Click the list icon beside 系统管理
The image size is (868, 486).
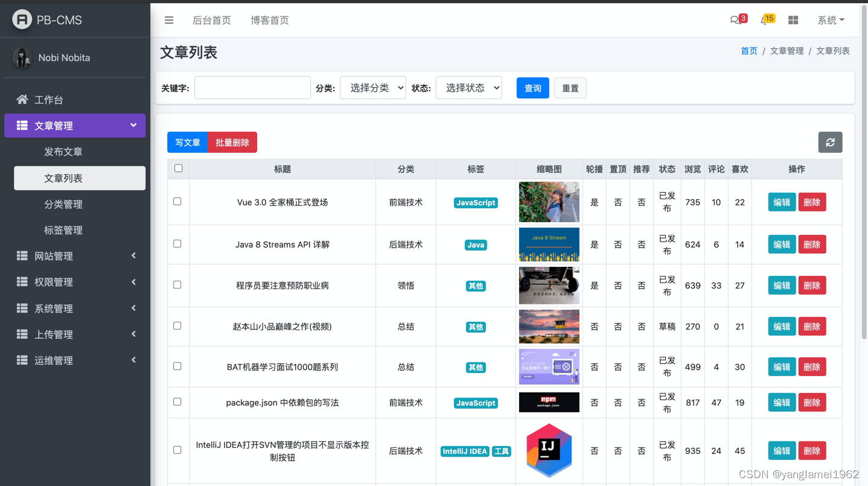[22, 308]
